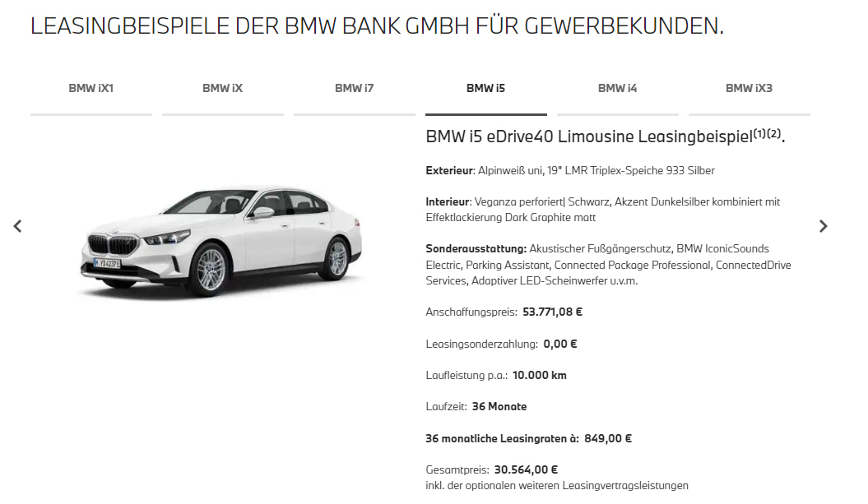The width and height of the screenshot is (868, 504).
Task: Advance to the next leasing example with right arrow
Action: tap(824, 226)
